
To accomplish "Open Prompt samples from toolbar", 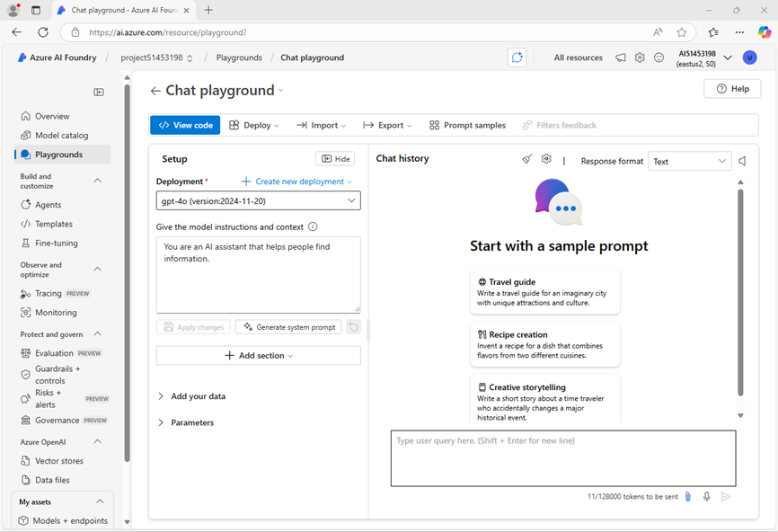I will tap(467, 125).
